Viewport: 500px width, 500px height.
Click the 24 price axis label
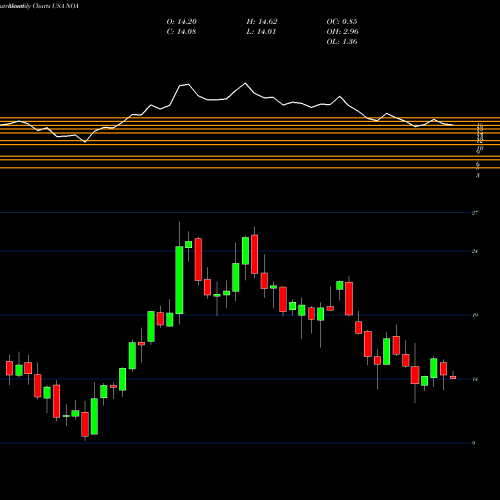[475, 251]
